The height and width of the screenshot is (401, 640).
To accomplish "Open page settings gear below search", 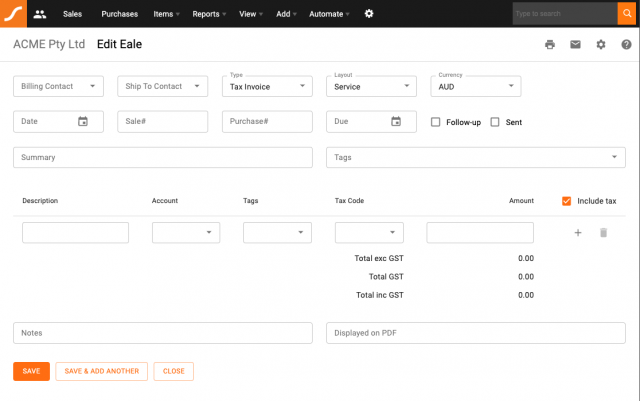I will tap(601, 45).
